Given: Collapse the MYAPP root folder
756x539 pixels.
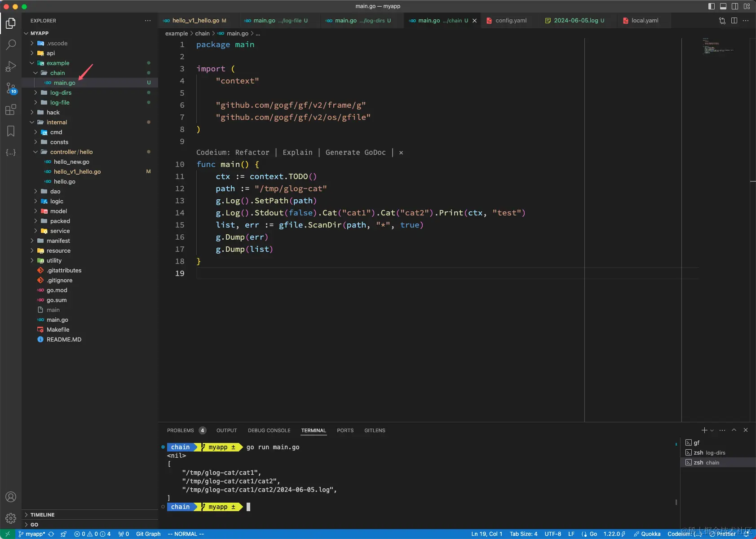Looking at the screenshot, I should (x=26, y=33).
